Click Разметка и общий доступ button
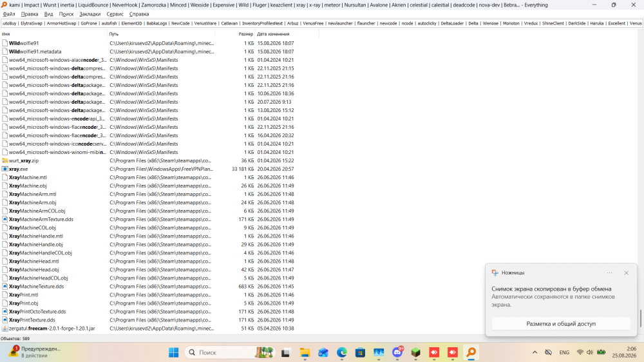Viewport: 644px width, 362px height. (x=561, y=324)
